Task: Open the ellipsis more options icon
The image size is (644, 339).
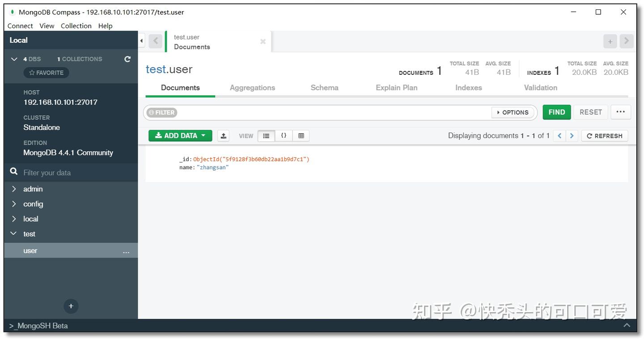Action: pos(621,112)
